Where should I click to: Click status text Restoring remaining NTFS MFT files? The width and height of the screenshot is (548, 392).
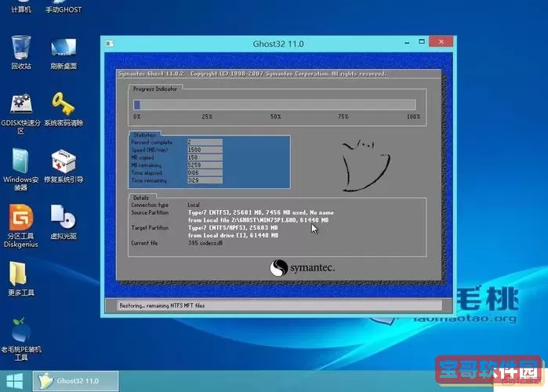pyautogui.click(x=162, y=306)
